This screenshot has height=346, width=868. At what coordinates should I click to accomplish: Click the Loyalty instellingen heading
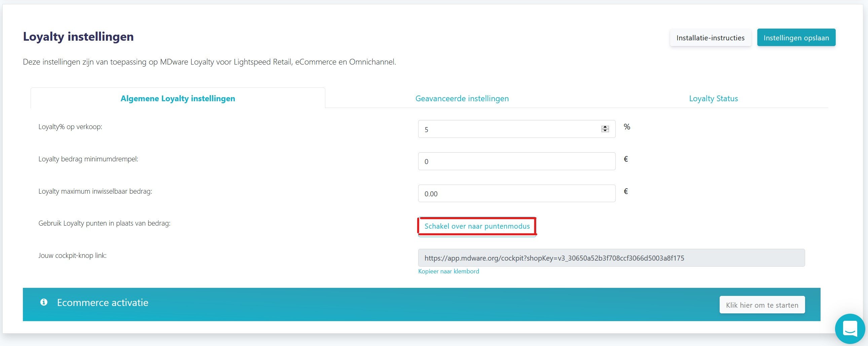[x=78, y=36]
